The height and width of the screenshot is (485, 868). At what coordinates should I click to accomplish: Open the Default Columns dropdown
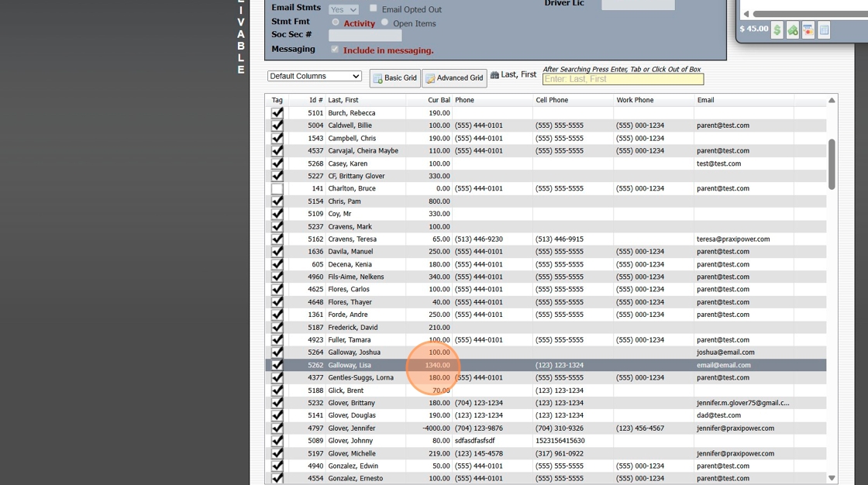pyautogui.click(x=315, y=76)
